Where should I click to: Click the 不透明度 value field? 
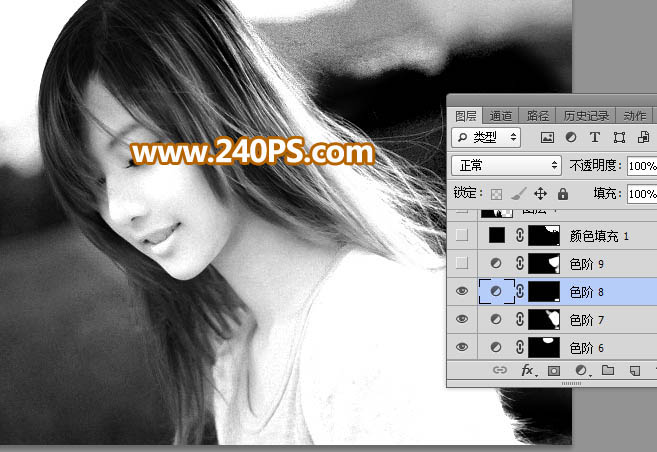point(642,166)
